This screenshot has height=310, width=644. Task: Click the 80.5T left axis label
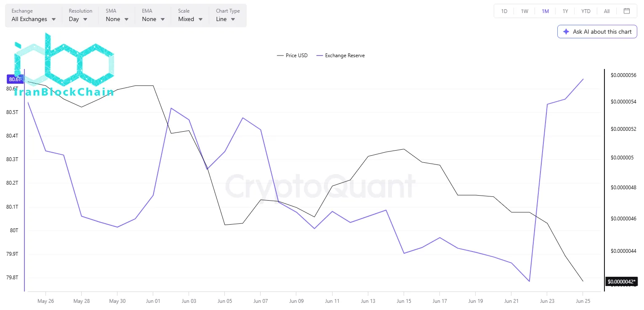point(12,112)
